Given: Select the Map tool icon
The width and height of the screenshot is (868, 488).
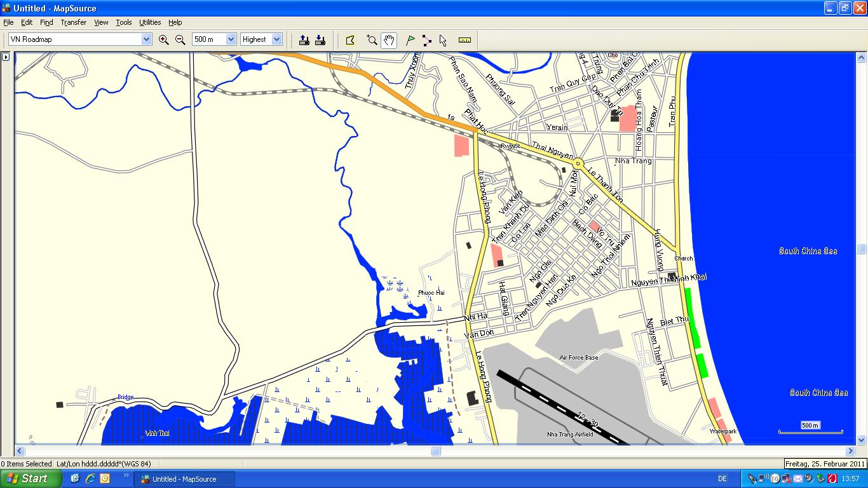Looking at the screenshot, I should 350,40.
